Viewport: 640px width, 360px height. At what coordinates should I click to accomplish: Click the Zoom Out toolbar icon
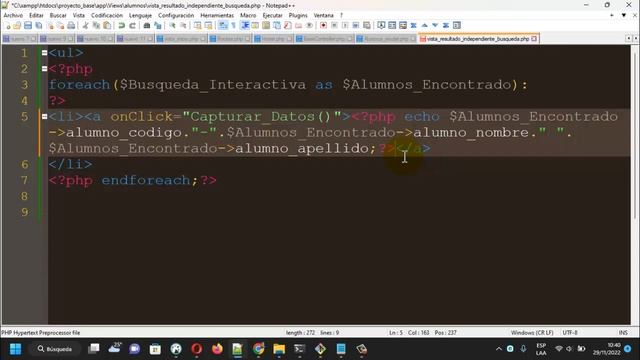(183, 25)
